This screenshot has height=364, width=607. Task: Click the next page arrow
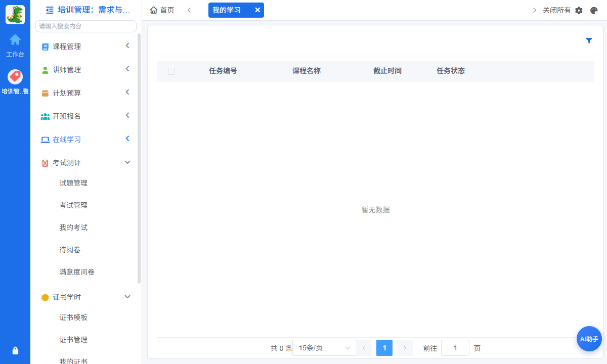click(405, 348)
